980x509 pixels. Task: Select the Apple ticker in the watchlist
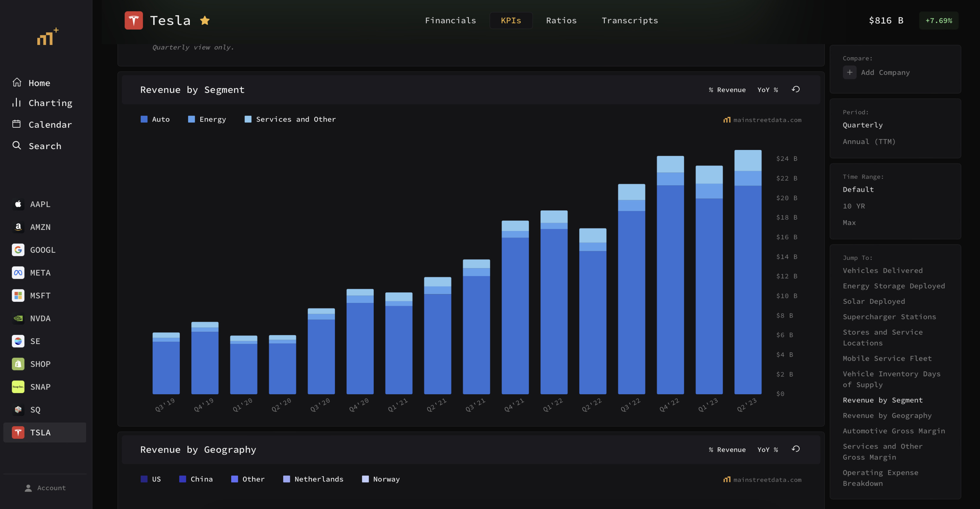tap(40, 204)
